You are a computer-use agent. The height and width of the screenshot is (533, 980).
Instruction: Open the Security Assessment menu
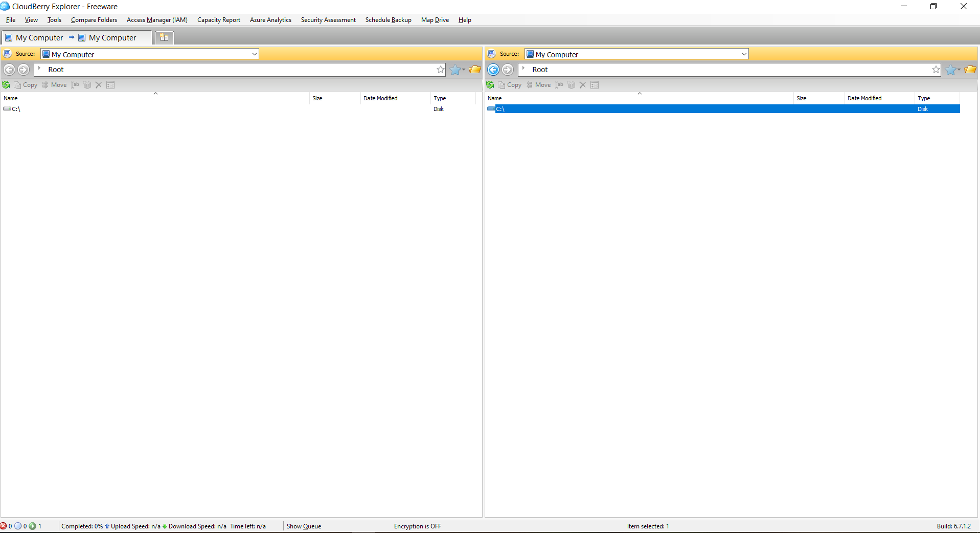point(328,20)
